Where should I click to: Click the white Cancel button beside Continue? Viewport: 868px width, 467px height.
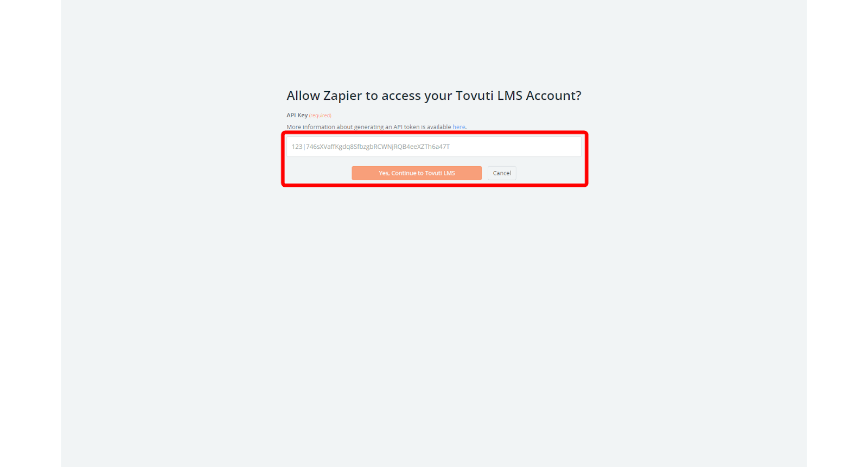[502, 173]
